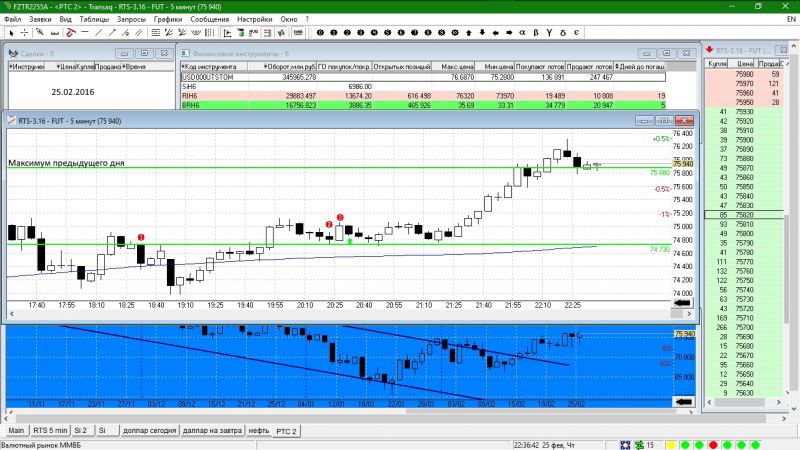
Task: Choose the Fibonacci fan tool
Action: pos(169,33)
